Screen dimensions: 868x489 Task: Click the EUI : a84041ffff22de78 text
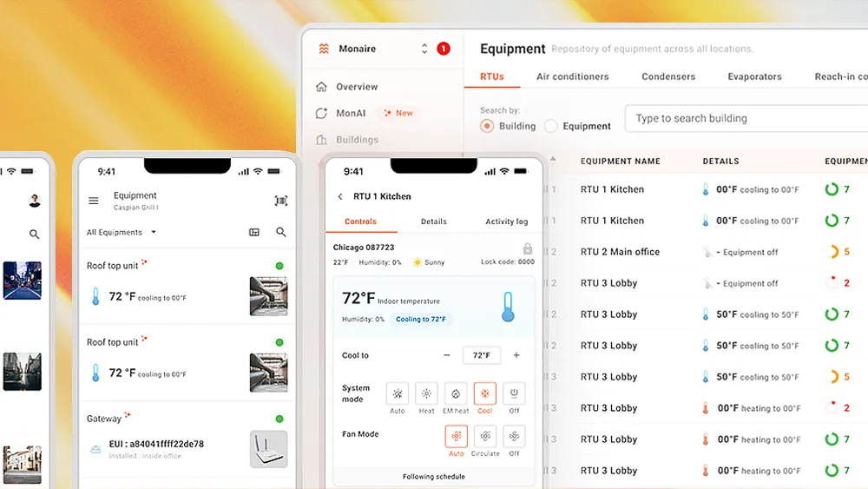(156, 444)
